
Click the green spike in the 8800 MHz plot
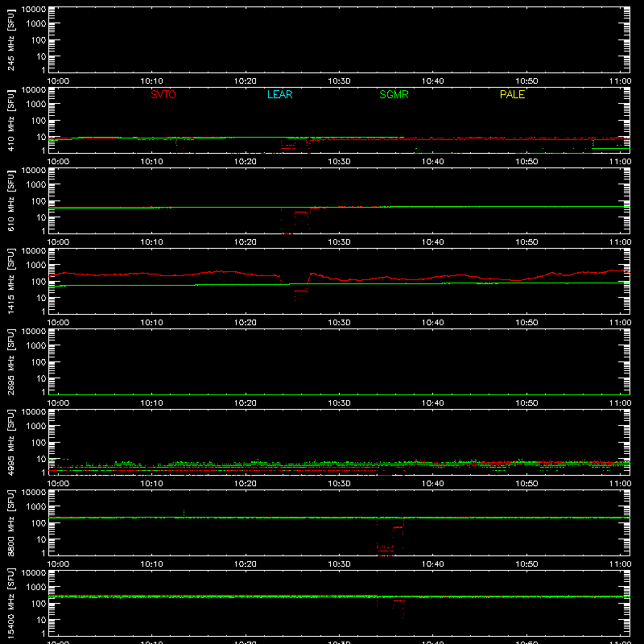184,513
